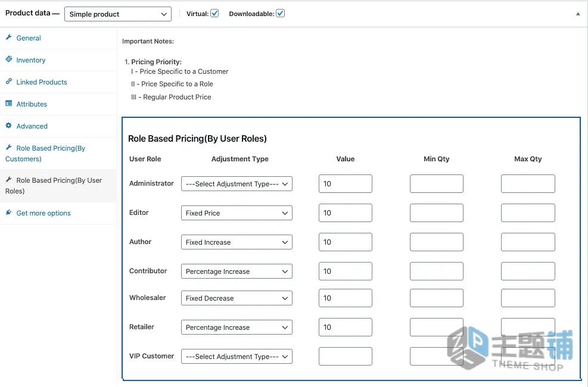Click the VIP Customer Value field
This screenshot has width=588, height=387.
point(346,356)
